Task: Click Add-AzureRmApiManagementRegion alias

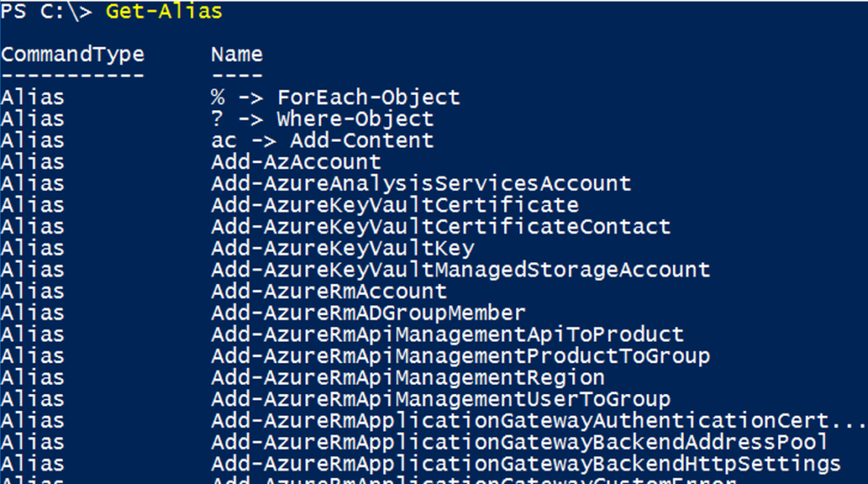Action: click(x=408, y=378)
